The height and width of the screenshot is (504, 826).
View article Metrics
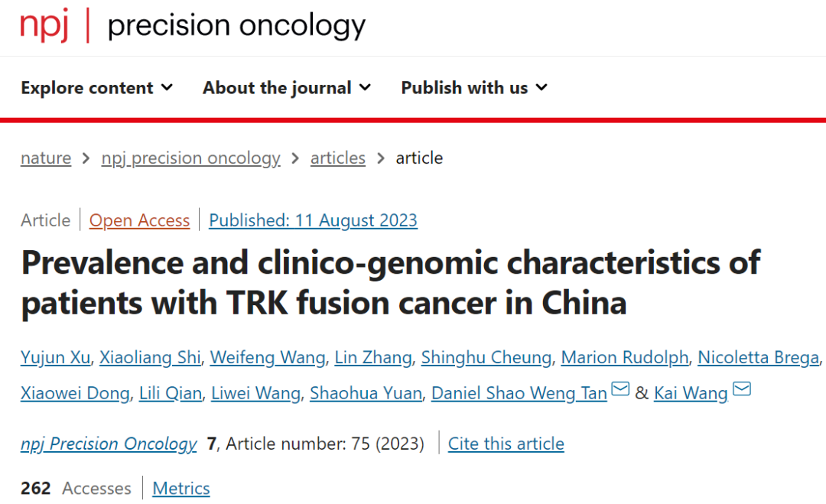(x=180, y=489)
